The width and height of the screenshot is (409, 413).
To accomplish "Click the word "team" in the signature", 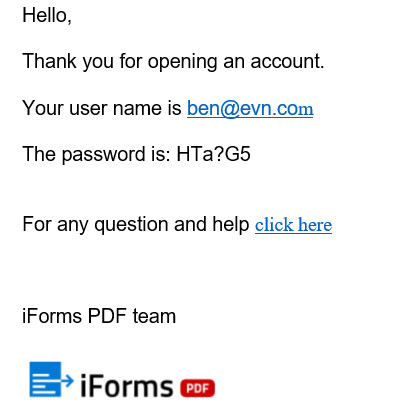I will click(x=154, y=316).
